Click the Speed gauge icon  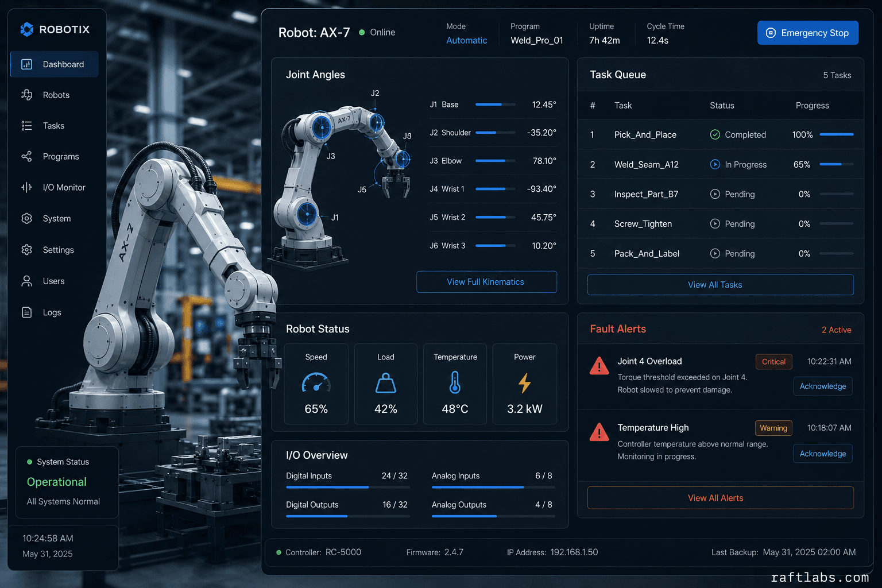tap(316, 383)
